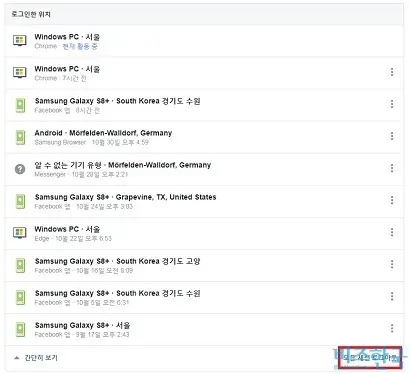The image size is (410, 374).
Task: Open options menu for Galaxy S8+ 서울 session
Action: [x=392, y=328]
